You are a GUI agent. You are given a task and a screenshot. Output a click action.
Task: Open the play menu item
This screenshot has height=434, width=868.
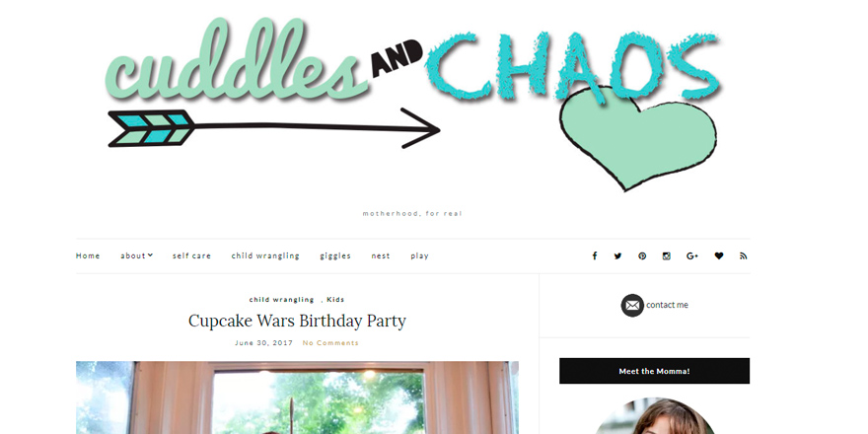click(419, 256)
